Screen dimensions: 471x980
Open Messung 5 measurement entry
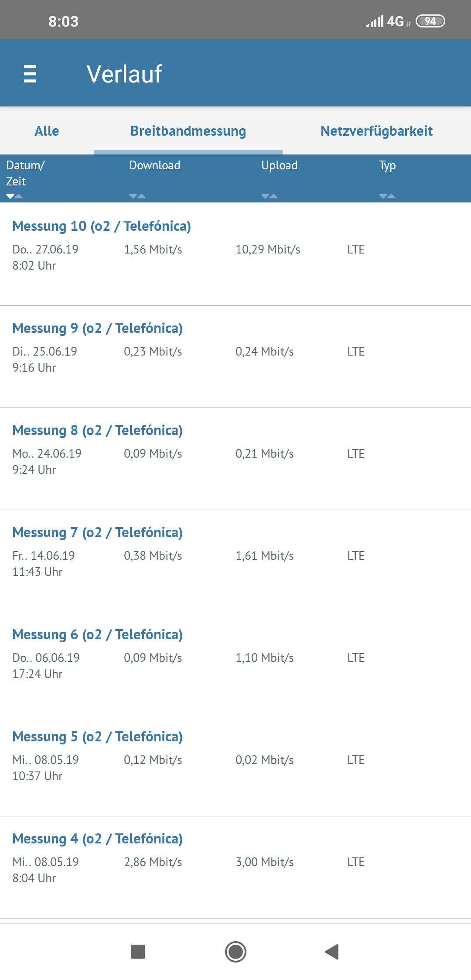(97, 737)
